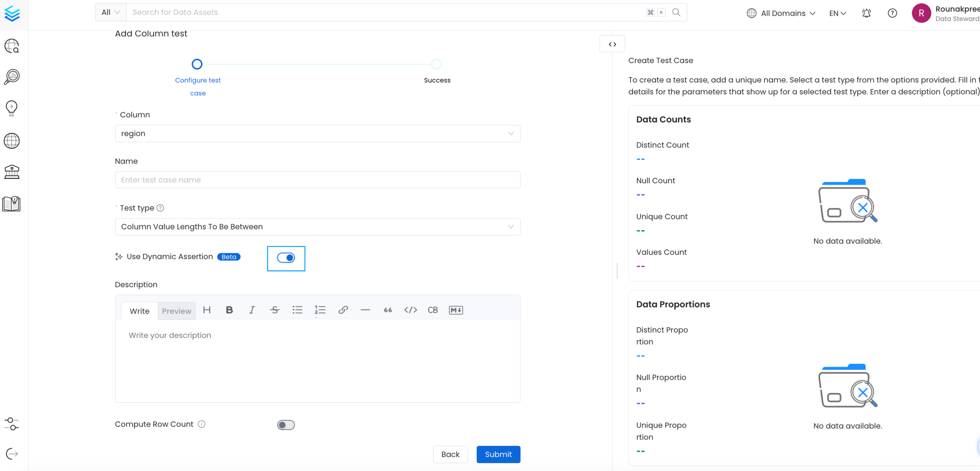The image size is (980, 471).
Task: Switch to the Preview tab in the editor
Action: tap(176, 310)
